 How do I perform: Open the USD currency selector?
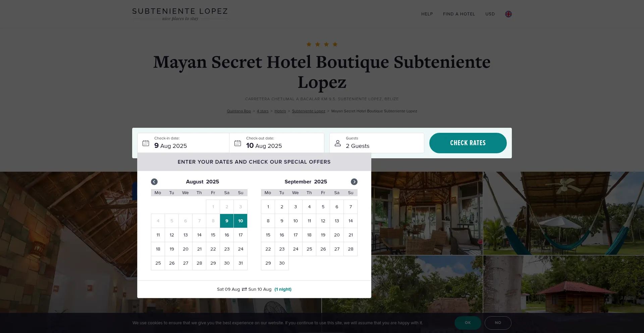pos(490,14)
